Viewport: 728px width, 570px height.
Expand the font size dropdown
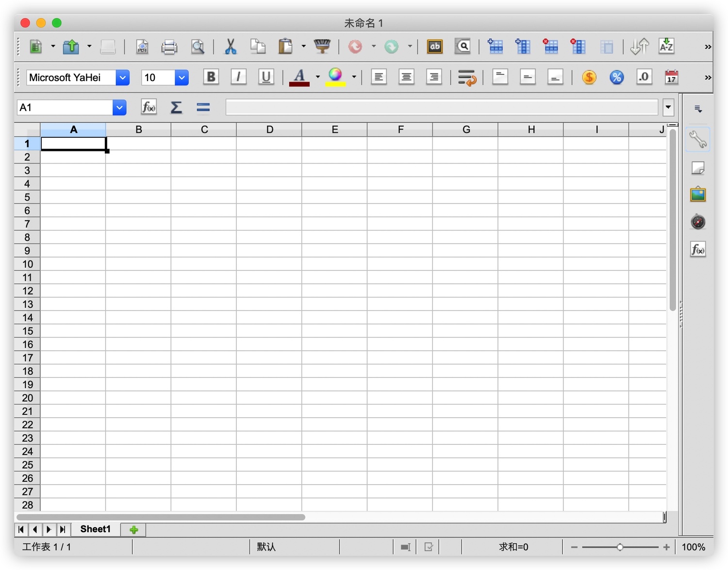[182, 78]
